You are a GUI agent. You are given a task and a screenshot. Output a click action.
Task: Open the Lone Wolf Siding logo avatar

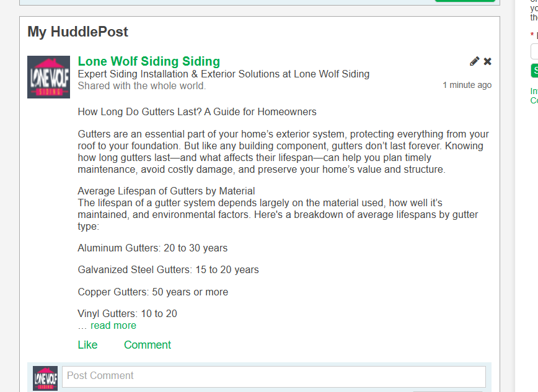tap(49, 77)
